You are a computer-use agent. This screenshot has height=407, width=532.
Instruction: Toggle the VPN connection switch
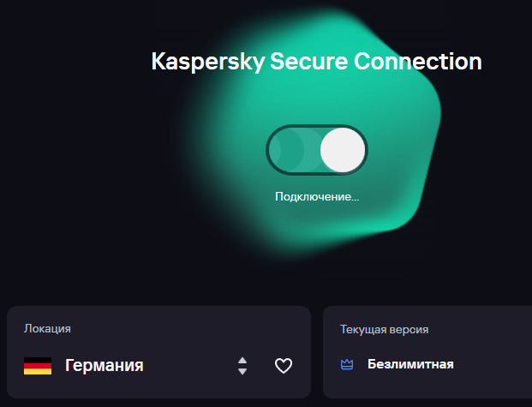click(317, 150)
